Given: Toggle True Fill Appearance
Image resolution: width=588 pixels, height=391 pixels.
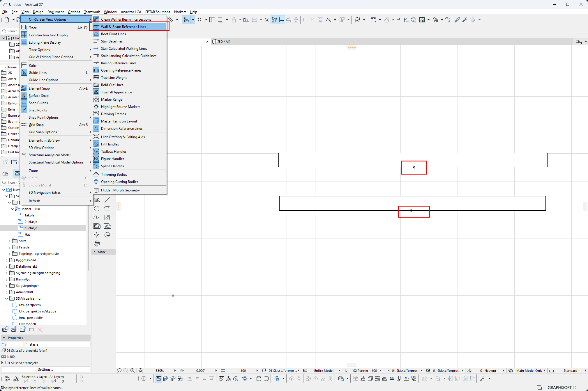Looking at the screenshot, I should (x=116, y=92).
